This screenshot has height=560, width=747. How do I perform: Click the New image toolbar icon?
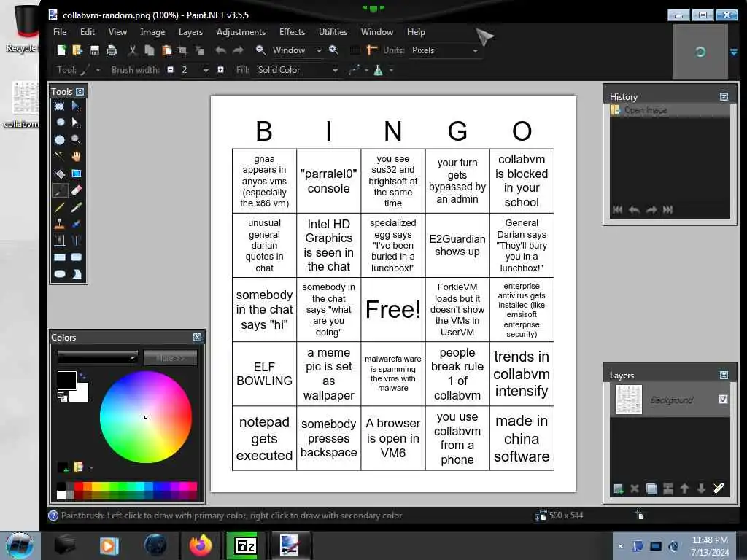pyautogui.click(x=61, y=50)
